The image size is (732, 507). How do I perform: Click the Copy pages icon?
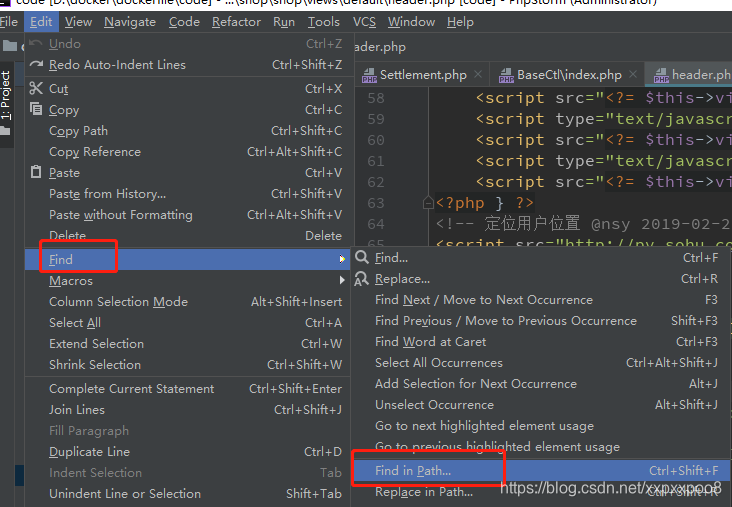pos(36,109)
